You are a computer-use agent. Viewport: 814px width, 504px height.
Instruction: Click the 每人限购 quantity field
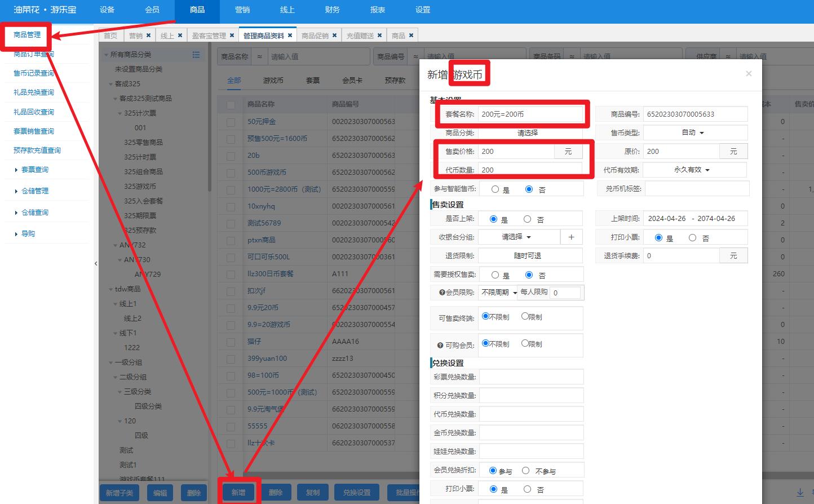tap(565, 293)
